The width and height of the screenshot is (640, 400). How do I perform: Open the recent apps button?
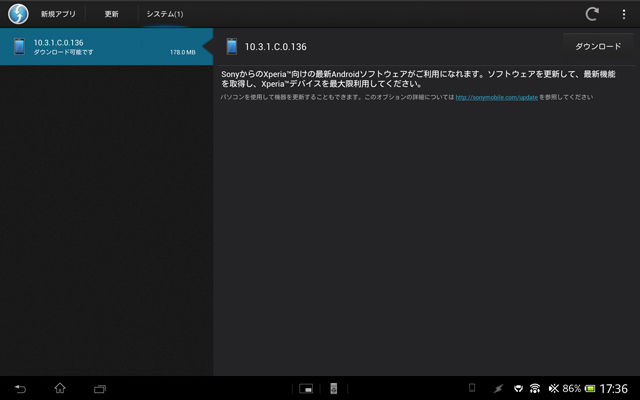pos(100,389)
